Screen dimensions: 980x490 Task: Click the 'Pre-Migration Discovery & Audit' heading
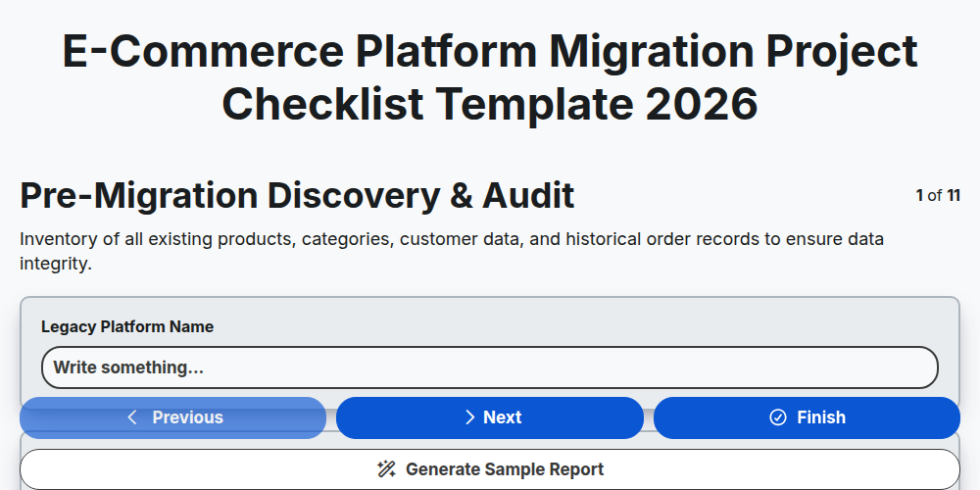[298, 196]
